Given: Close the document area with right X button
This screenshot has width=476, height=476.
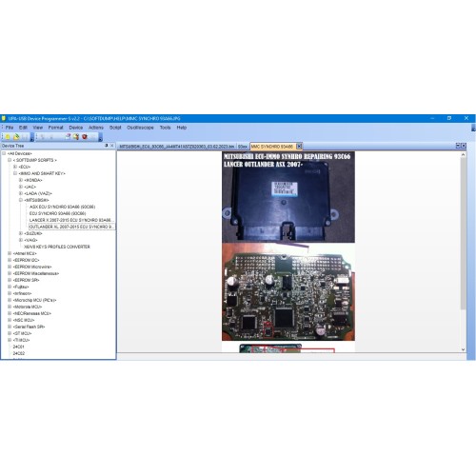Looking at the screenshot, I should point(464,146).
